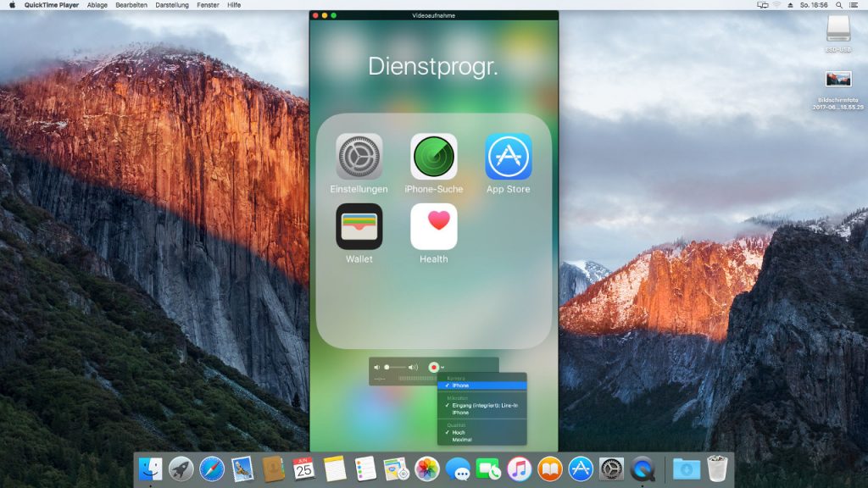Open the recording options arrow beside record button
Screen dimensions: 868x488
(442, 368)
